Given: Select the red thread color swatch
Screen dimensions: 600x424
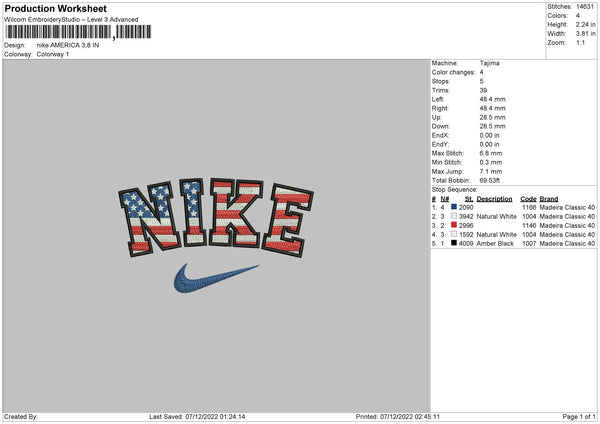Looking at the screenshot, I should pyautogui.click(x=454, y=225).
